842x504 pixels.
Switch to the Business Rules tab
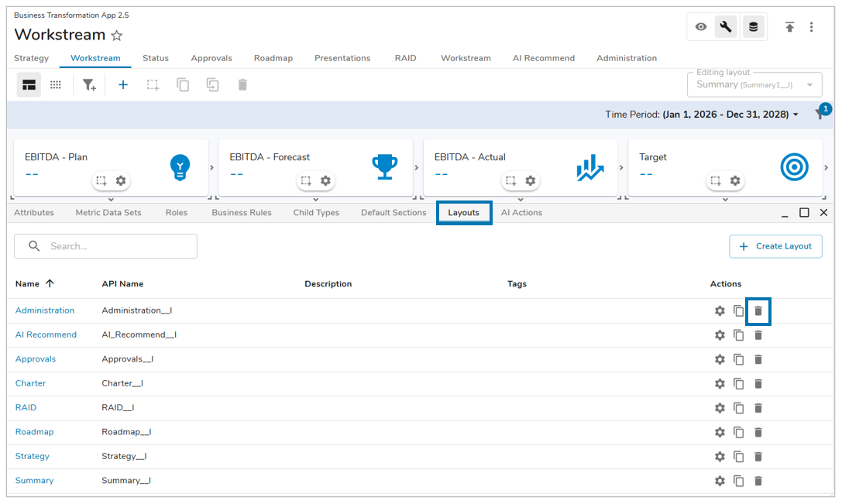coord(241,213)
